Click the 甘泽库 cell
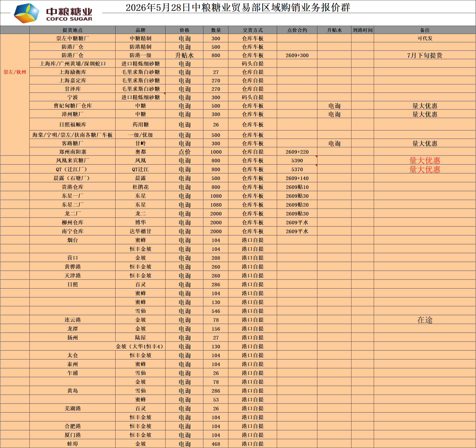This screenshot has height=448, width=476. pos(73,89)
